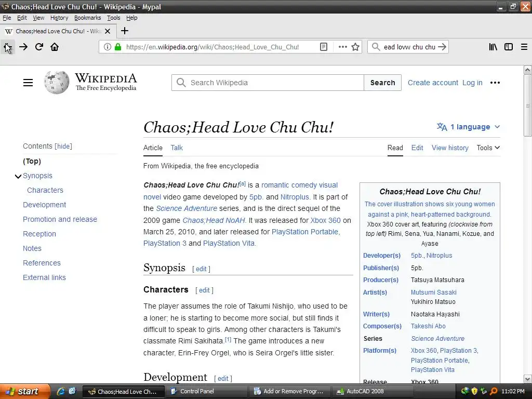The height and width of the screenshot is (399, 532).
Task: Open a new tab with the plus button
Action: click(125, 31)
